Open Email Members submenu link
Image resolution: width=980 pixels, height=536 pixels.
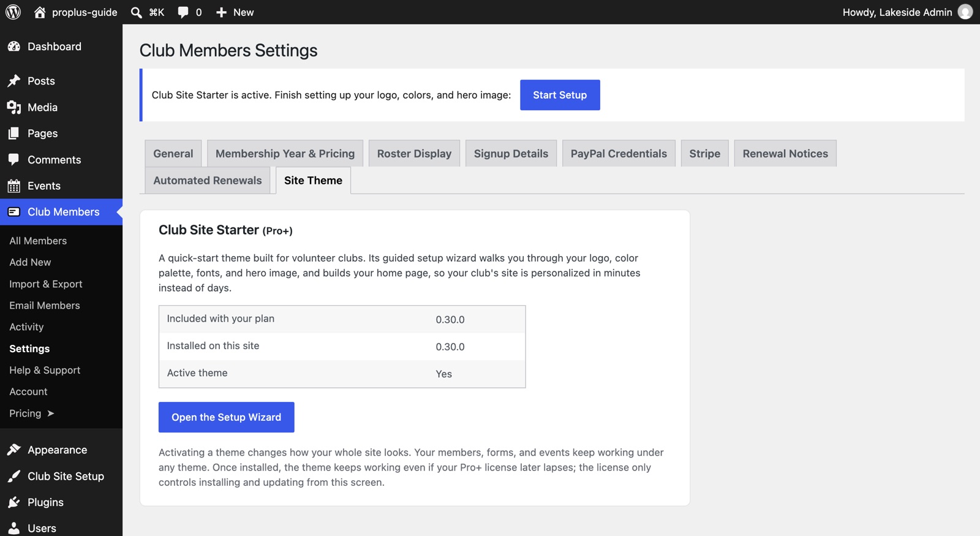[45, 306]
